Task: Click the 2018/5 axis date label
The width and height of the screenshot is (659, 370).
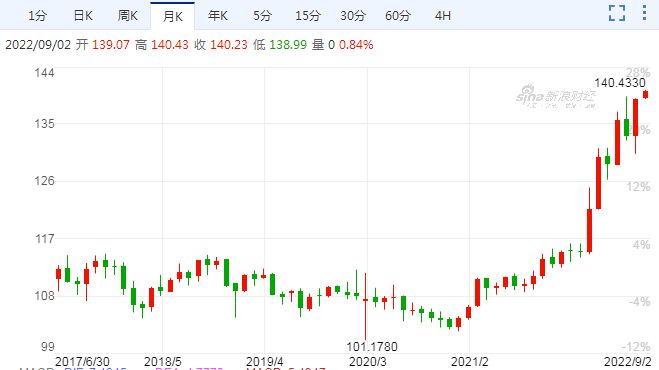Action: click(x=163, y=362)
